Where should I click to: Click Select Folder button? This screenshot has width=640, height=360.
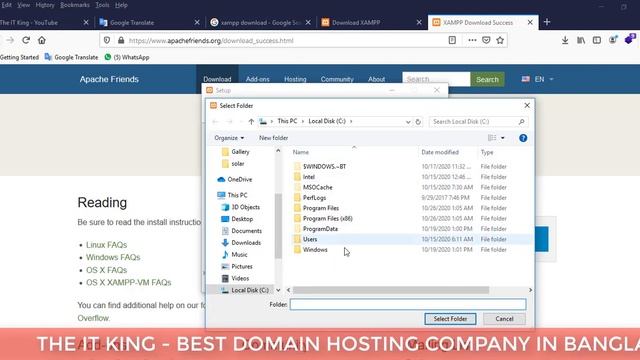click(450, 319)
